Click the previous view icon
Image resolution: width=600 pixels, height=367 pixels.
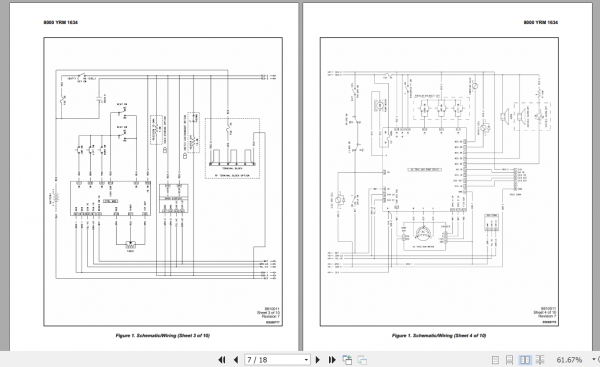click(347, 360)
